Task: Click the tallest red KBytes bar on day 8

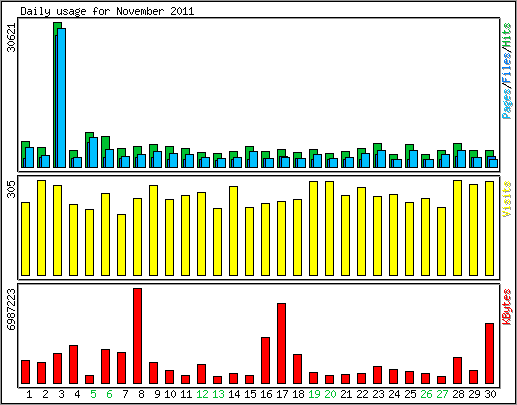Action: tap(137, 336)
